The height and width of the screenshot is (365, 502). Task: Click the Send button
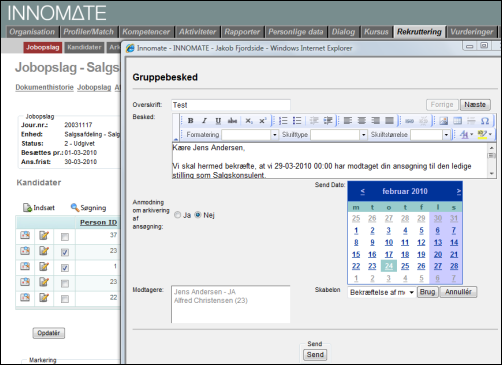tap(315, 355)
